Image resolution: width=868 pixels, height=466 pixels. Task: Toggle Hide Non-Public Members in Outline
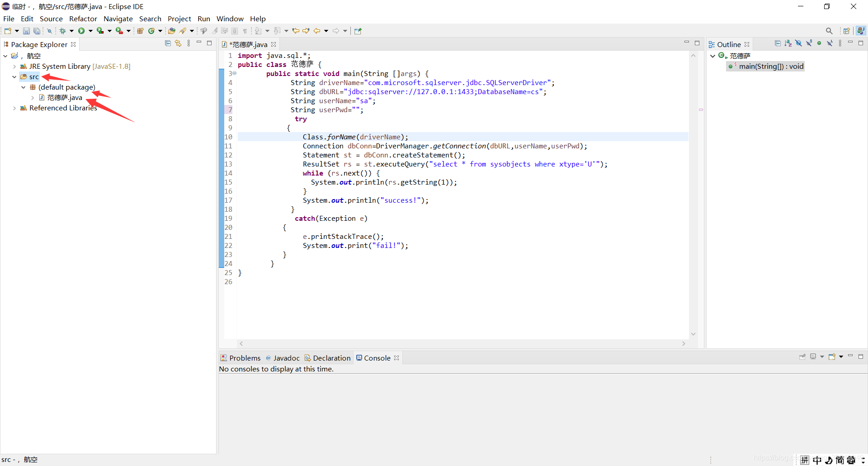[x=819, y=43]
